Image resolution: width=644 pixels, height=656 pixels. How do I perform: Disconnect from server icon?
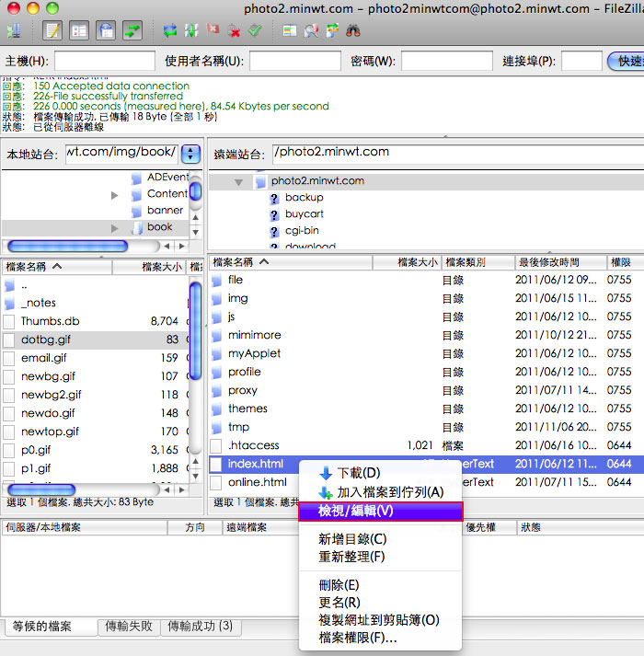click(234, 30)
